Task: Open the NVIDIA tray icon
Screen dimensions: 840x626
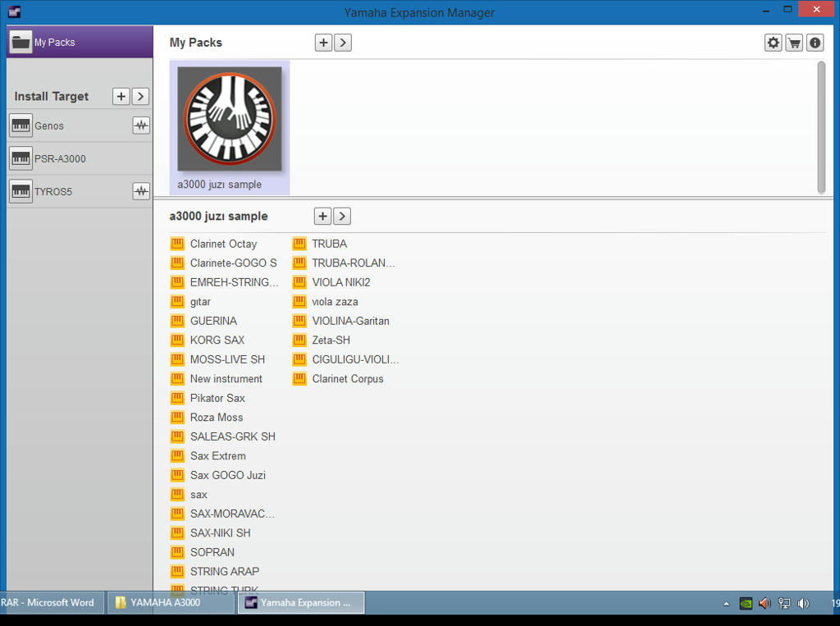Action: pos(746,604)
